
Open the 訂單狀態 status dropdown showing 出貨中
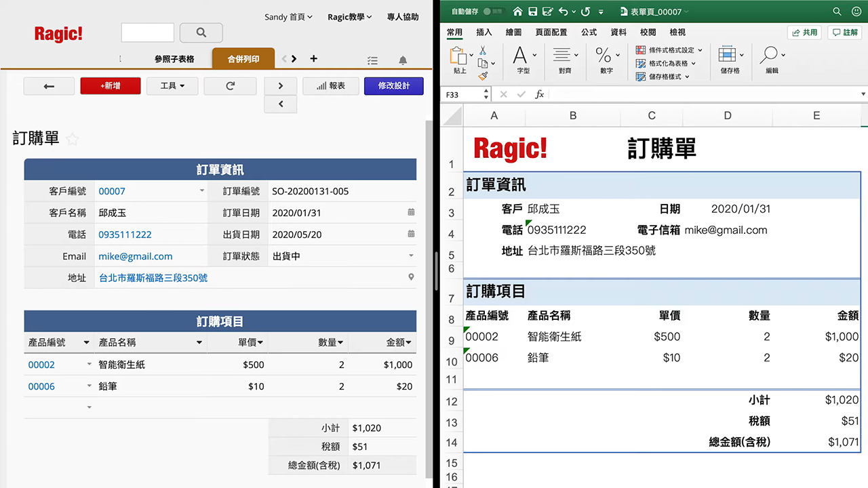click(411, 256)
